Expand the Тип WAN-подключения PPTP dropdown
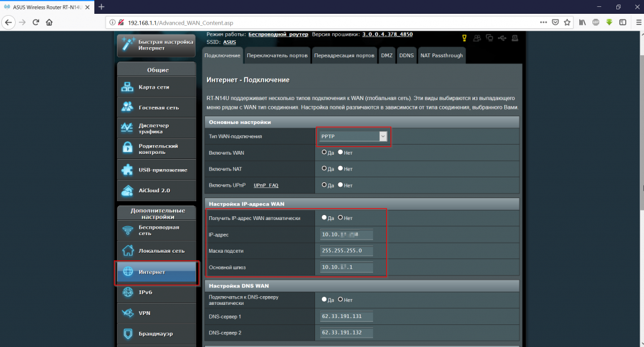 (353, 136)
